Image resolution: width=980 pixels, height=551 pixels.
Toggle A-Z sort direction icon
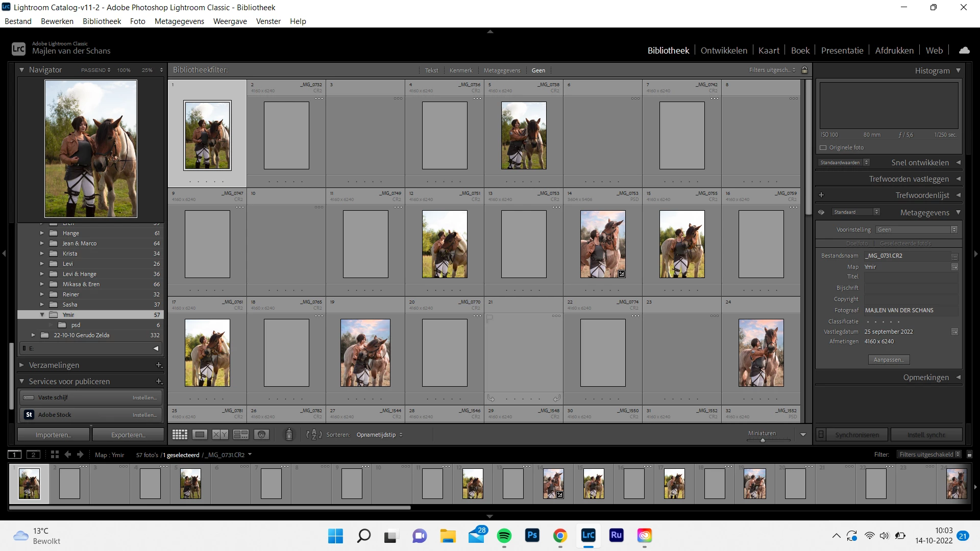[313, 435]
